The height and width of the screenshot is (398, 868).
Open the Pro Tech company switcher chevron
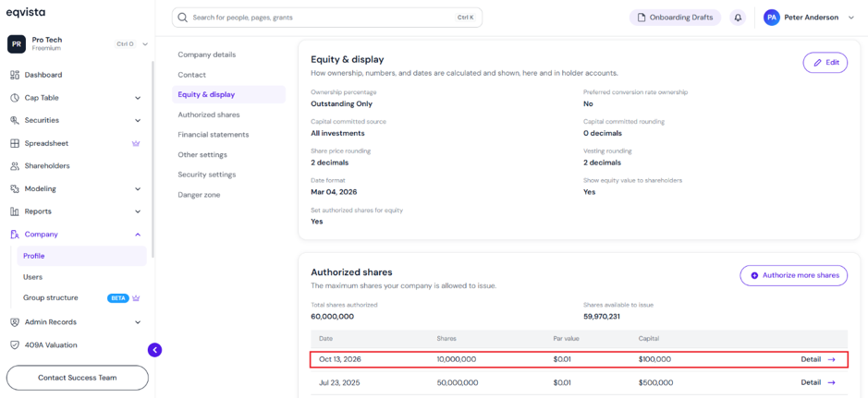click(145, 43)
